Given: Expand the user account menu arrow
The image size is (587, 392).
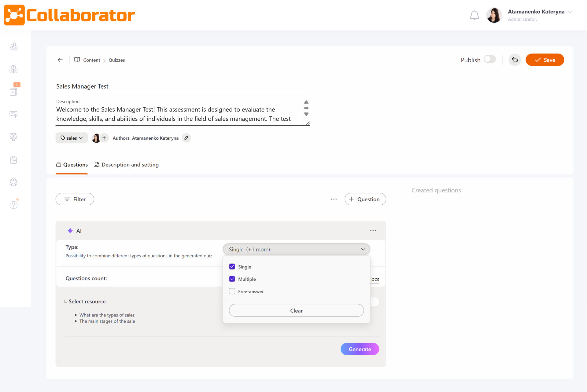Looking at the screenshot, I should click(570, 12).
